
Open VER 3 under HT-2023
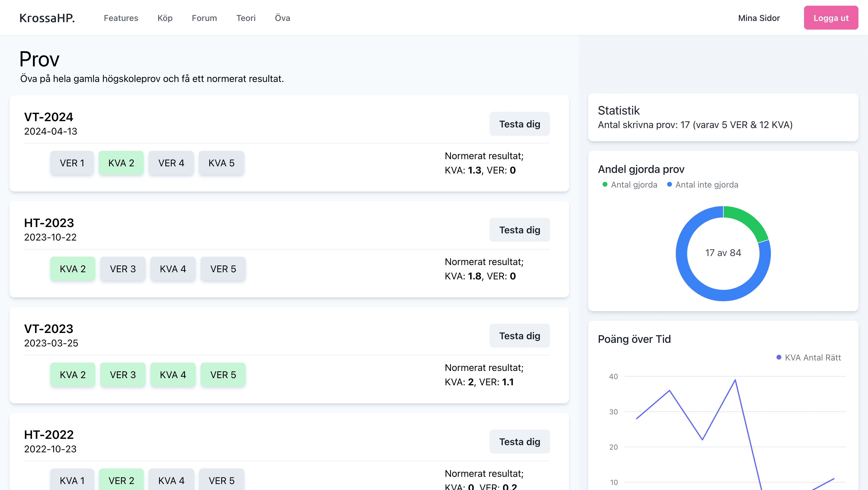tap(123, 269)
